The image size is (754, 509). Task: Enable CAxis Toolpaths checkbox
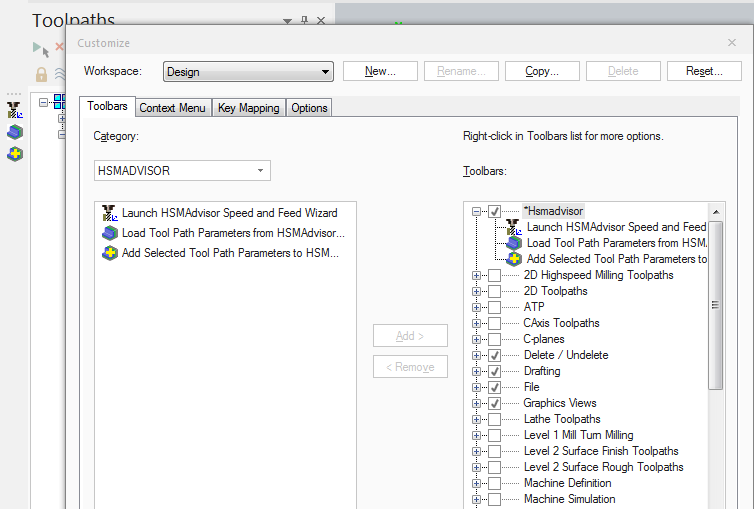point(494,323)
